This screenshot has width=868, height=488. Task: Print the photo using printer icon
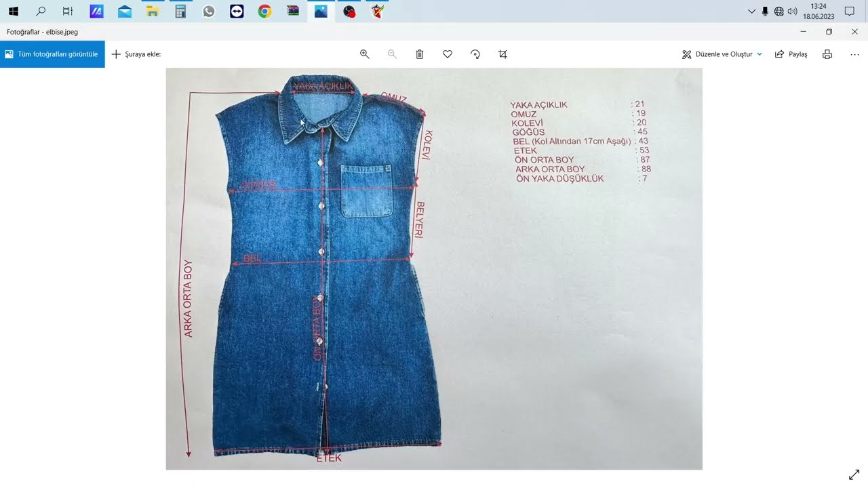[827, 54]
